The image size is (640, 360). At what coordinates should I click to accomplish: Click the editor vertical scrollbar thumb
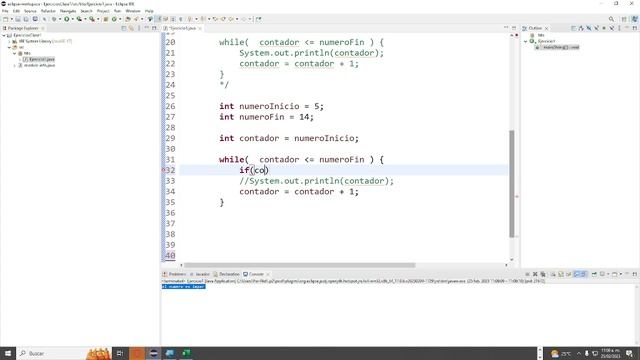[x=512, y=183]
